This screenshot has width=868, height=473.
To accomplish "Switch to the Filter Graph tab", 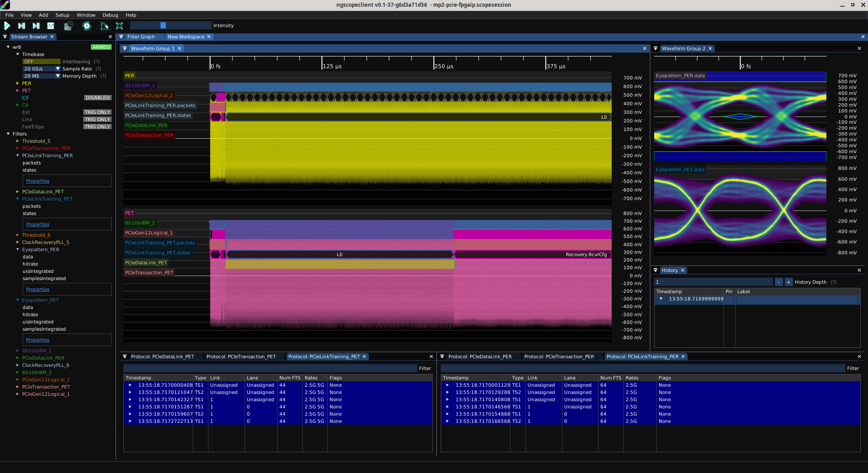I will coord(141,37).
